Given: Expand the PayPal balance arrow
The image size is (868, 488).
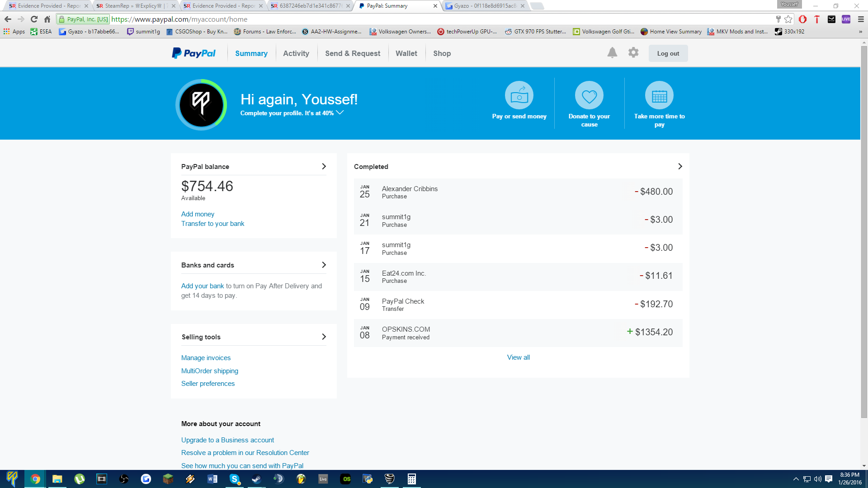Looking at the screenshot, I should [324, 166].
